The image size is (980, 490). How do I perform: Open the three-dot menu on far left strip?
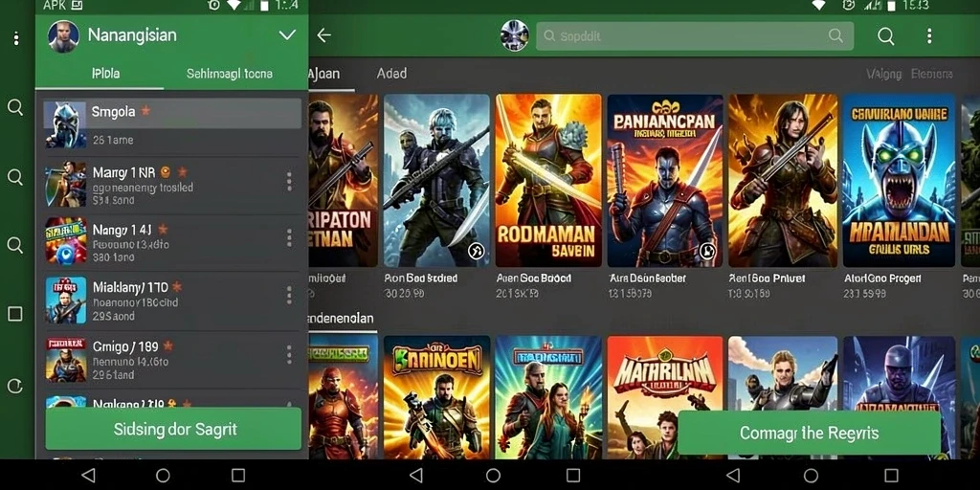(15, 38)
